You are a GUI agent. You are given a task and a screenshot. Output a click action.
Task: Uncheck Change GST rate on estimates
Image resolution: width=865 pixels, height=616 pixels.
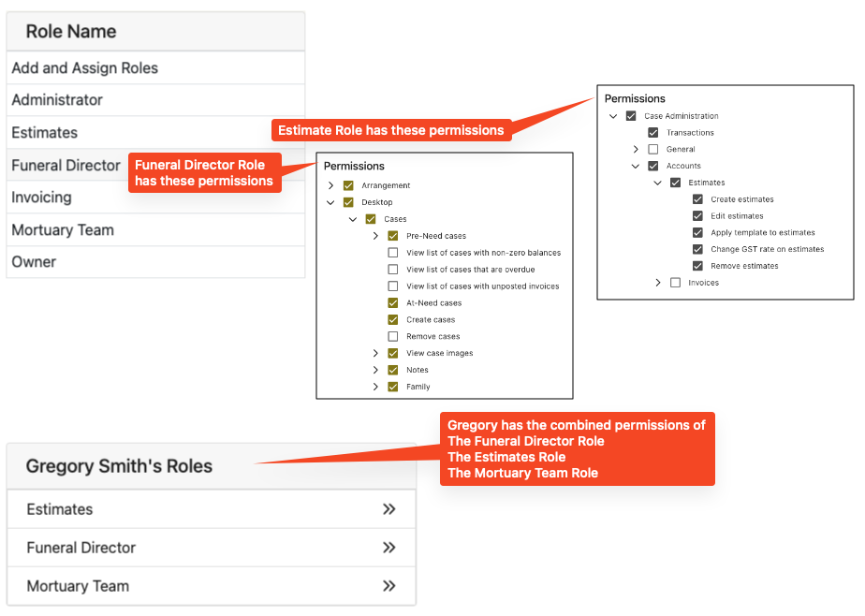click(x=697, y=249)
